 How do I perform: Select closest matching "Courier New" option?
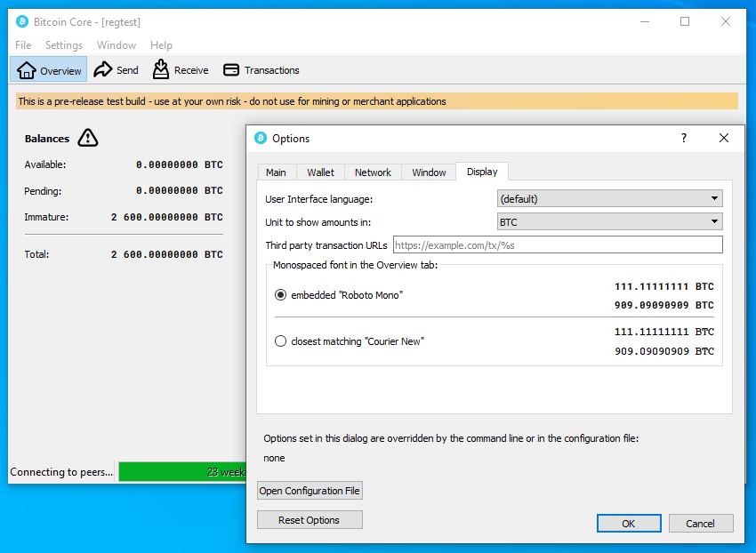(x=349, y=341)
